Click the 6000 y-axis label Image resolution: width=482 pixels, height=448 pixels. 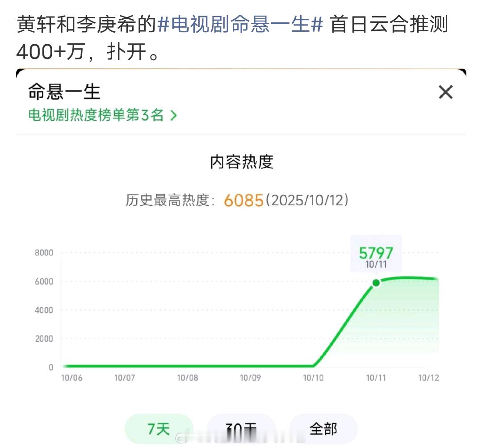click(44, 281)
